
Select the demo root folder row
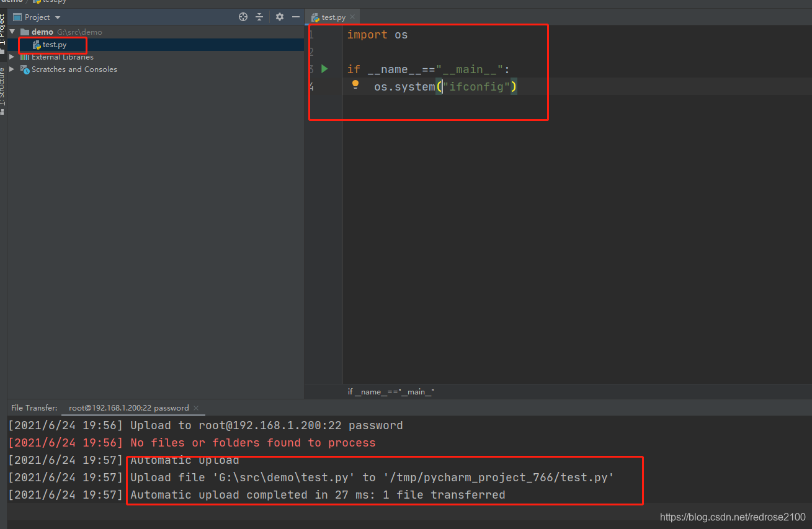(x=156, y=32)
